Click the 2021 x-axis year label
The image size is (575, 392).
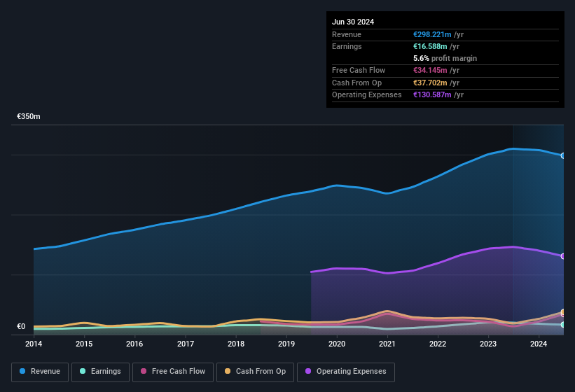pyautogui.click(x=387, y=344)
